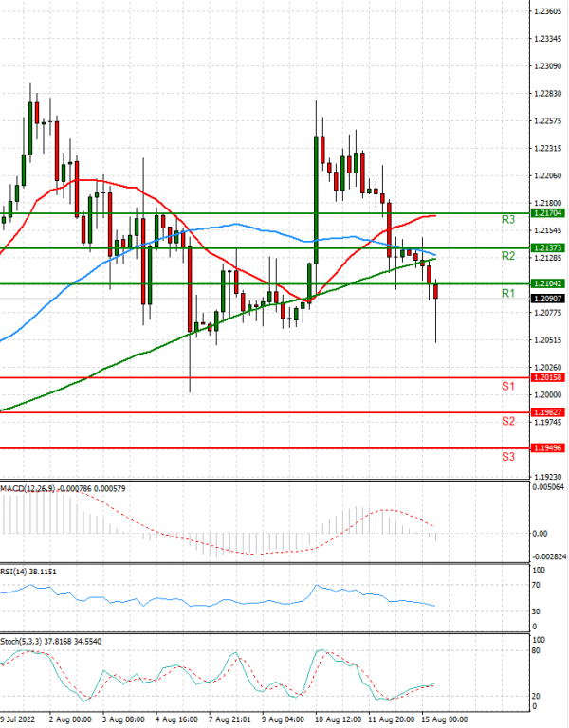This screenshot has height=728, width=569.
Task: Click the 1.21285 price axis value
Action: (547, 258)
